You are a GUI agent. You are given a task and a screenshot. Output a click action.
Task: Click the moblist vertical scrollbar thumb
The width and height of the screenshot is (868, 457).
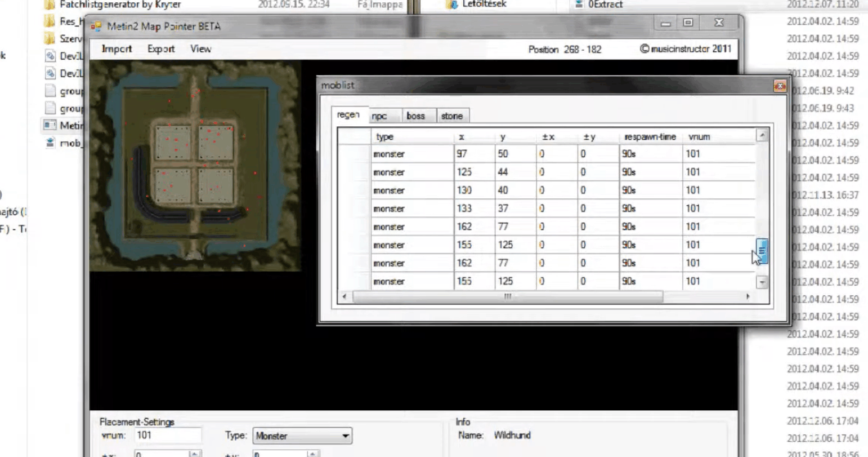click(762, 250)
